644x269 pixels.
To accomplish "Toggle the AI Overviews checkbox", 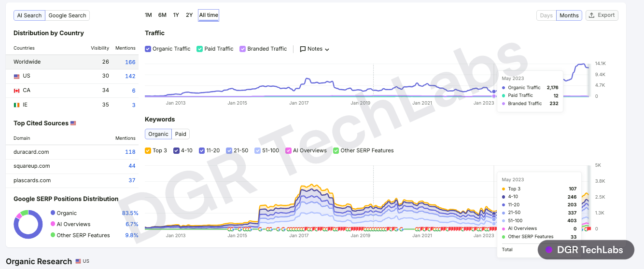I will pyautogui.click(x=289, y=150).
